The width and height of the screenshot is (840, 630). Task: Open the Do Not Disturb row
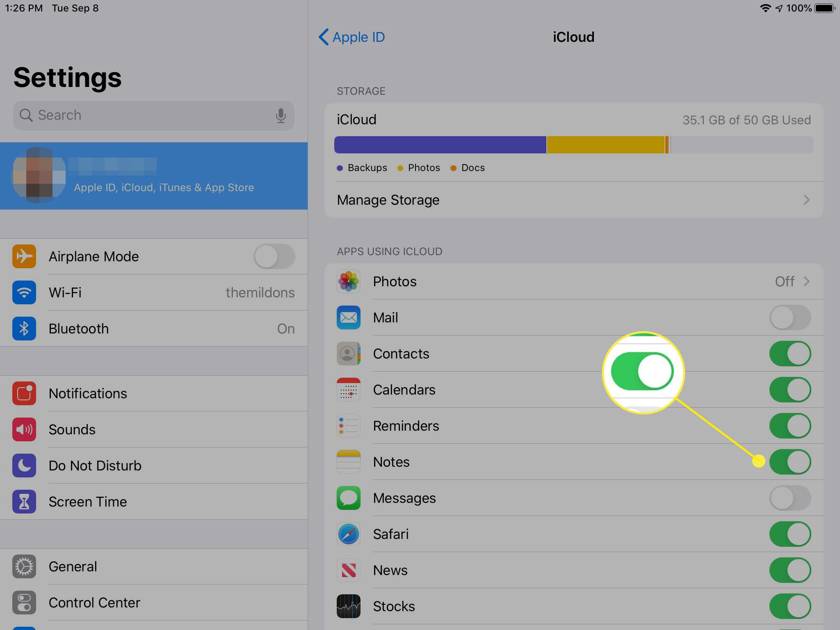point(154,466)
